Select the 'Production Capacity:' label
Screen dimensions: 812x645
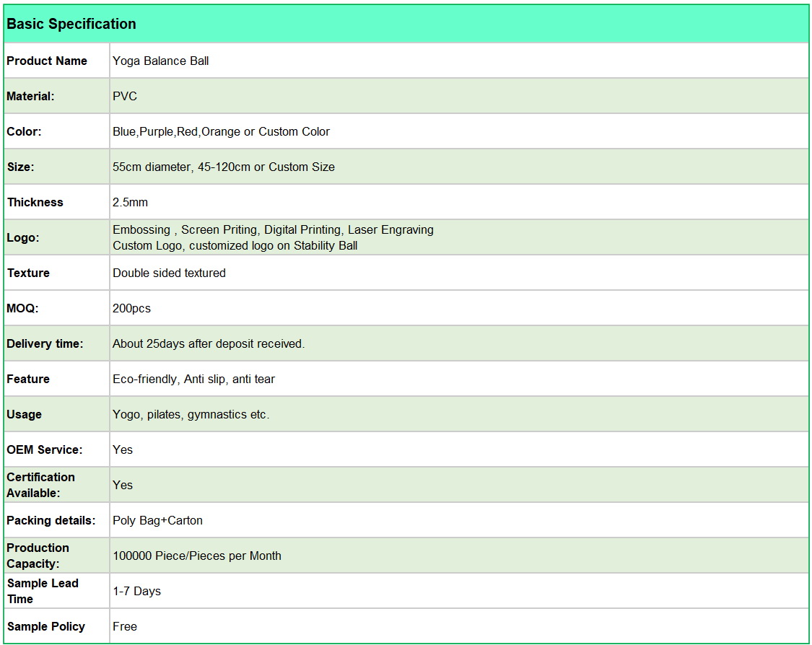click(x=38, y=556)
